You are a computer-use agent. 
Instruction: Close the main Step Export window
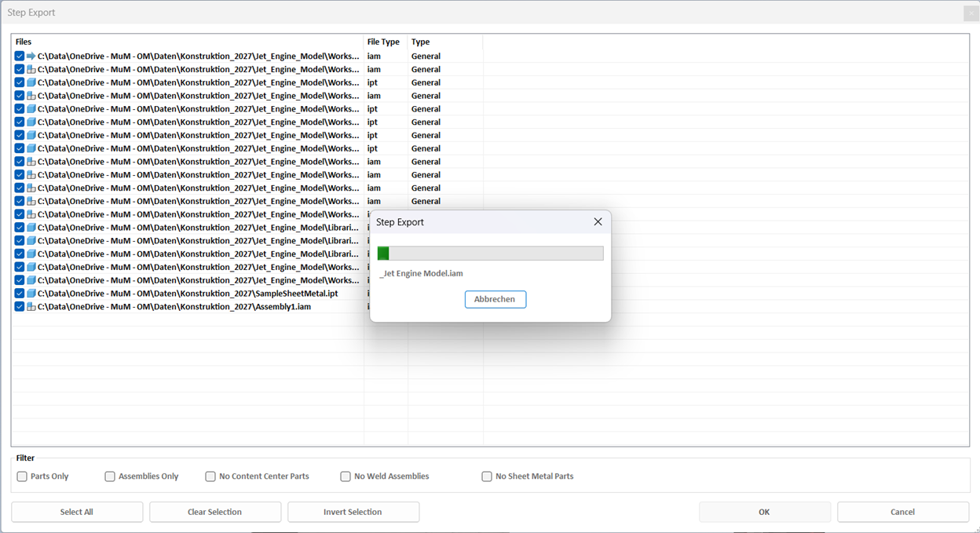(x=971, y=13)
